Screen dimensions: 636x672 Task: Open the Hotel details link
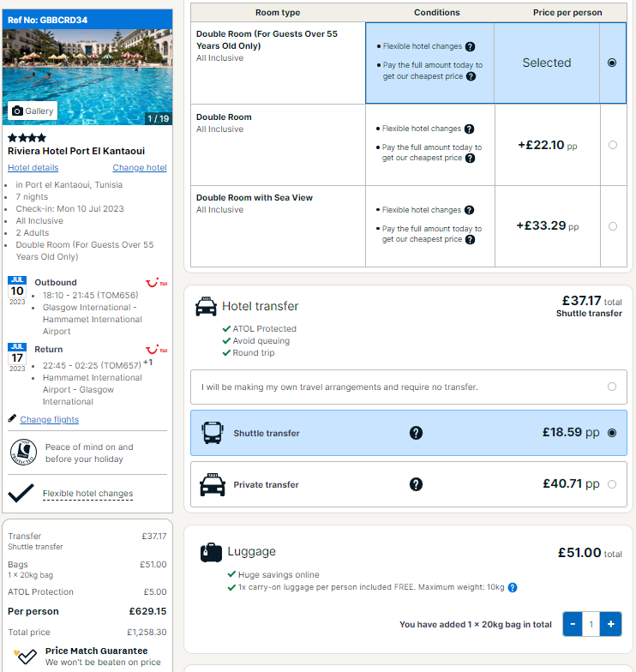(33, 168)
